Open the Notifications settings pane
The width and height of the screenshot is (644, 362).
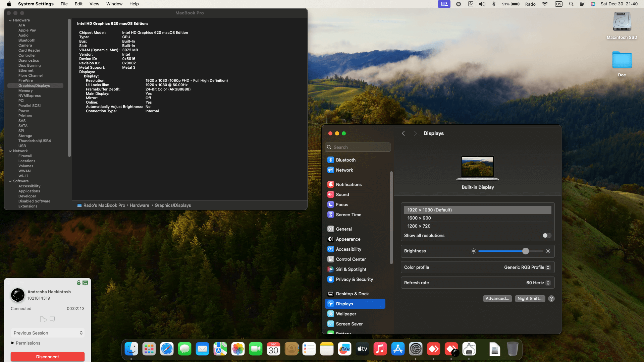[x=348, y=184]
